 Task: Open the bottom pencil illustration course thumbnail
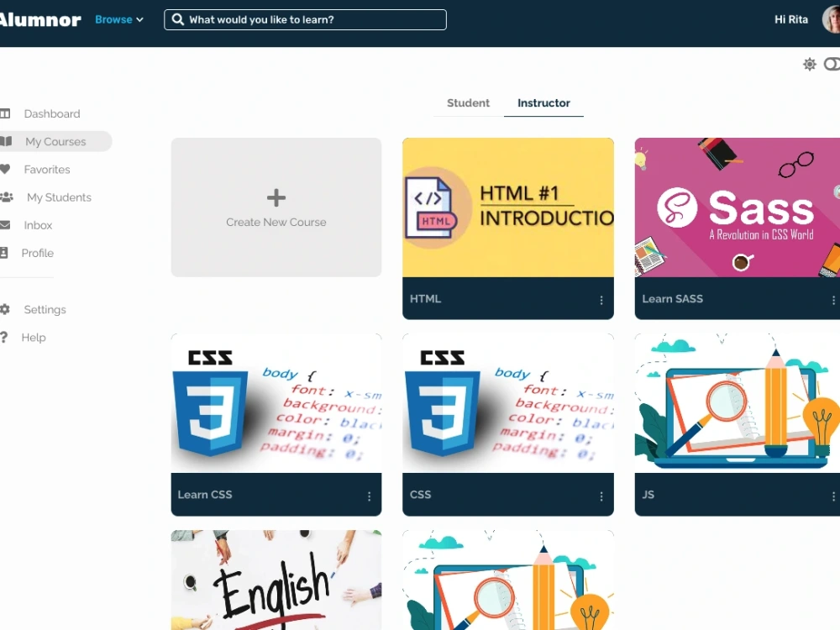[x=508, y=580]
